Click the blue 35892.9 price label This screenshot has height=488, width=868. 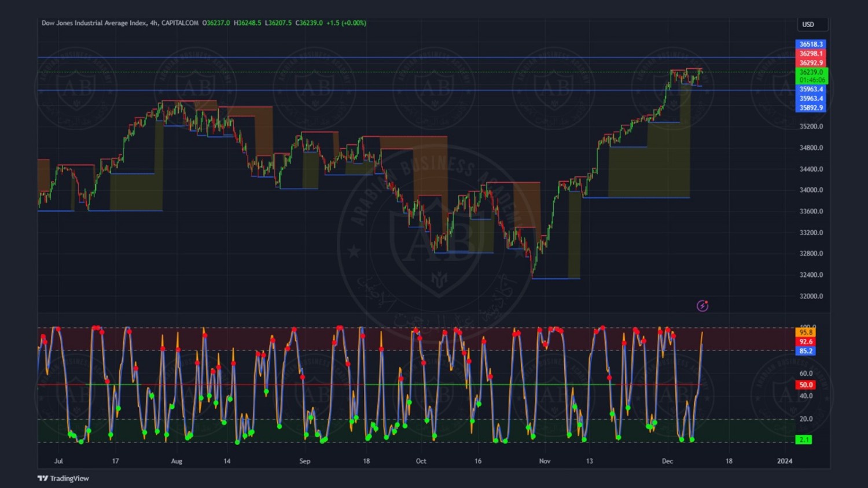coord(811,108)
